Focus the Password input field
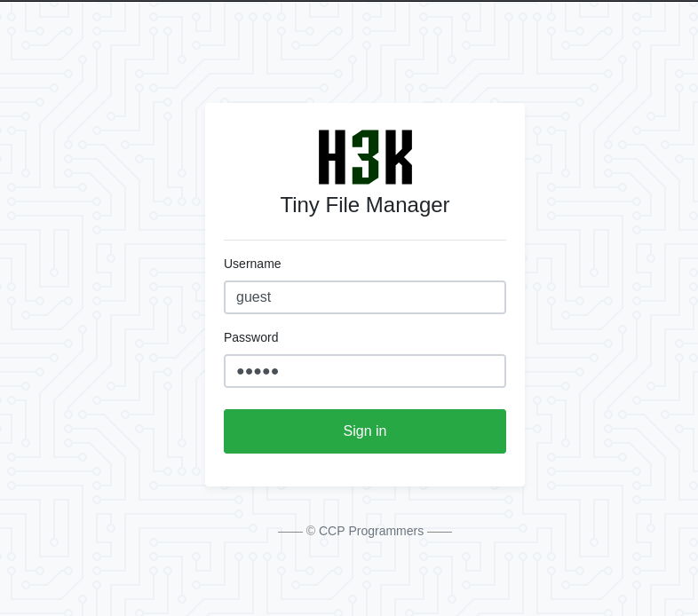 365,371
